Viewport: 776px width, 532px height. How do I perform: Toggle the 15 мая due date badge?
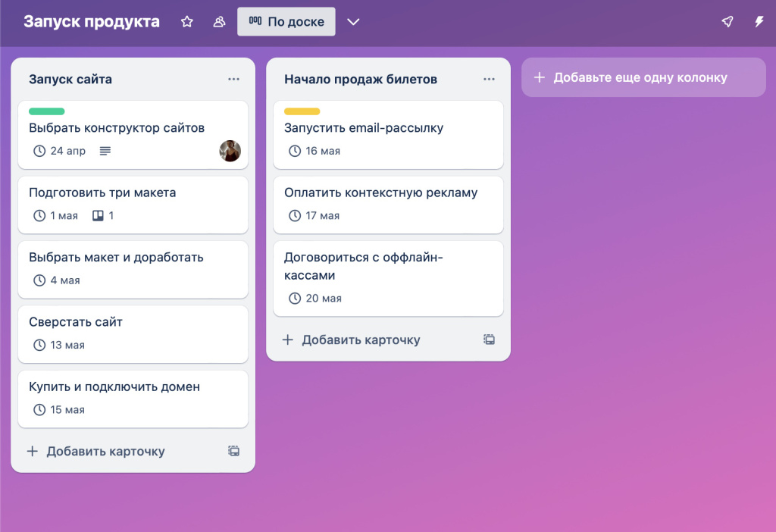click(59, 410)
